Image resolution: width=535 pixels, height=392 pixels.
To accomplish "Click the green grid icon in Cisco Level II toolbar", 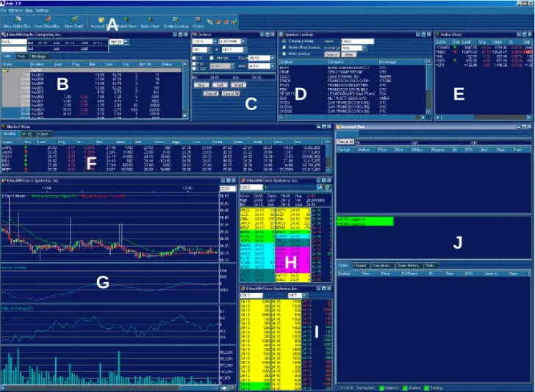I will coord(328,187).
